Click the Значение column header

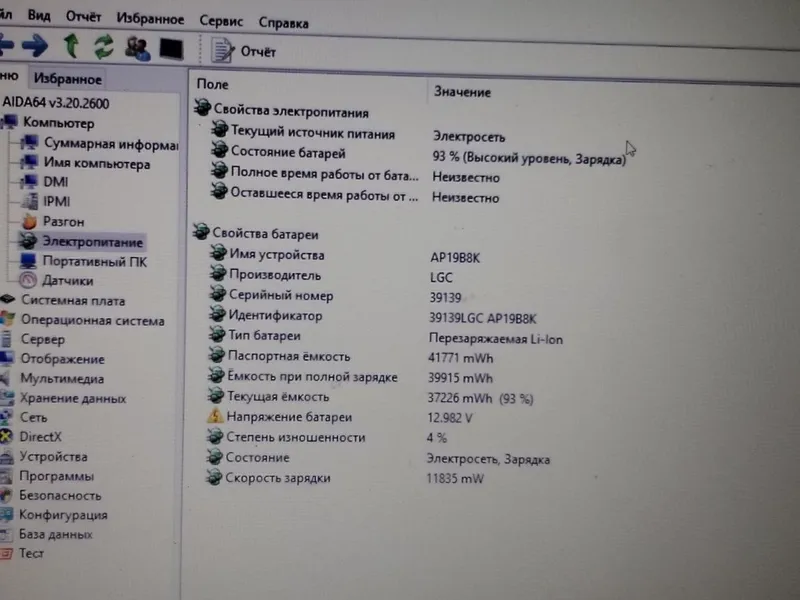[x=462, y=92]
